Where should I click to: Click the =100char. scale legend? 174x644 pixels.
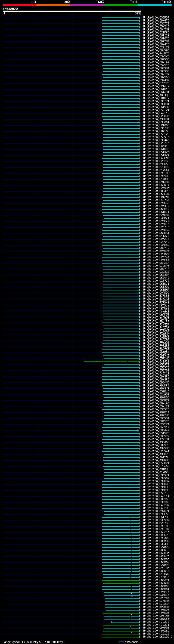pos(129,642)
